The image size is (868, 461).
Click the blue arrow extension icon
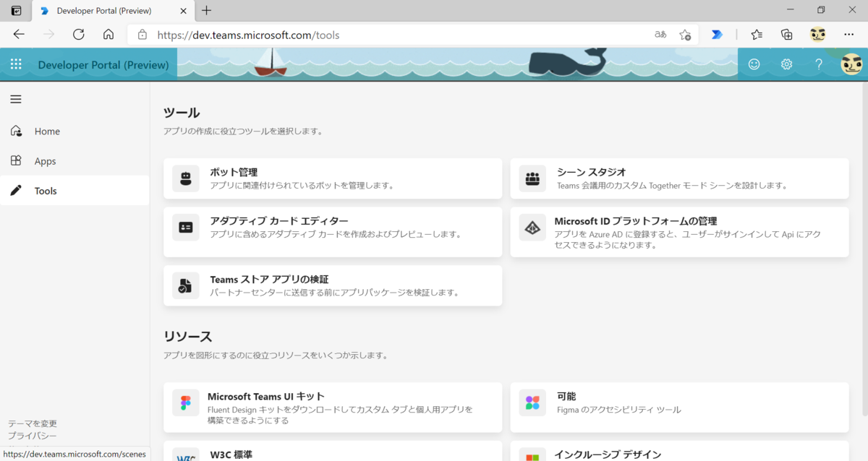point(717,34)
